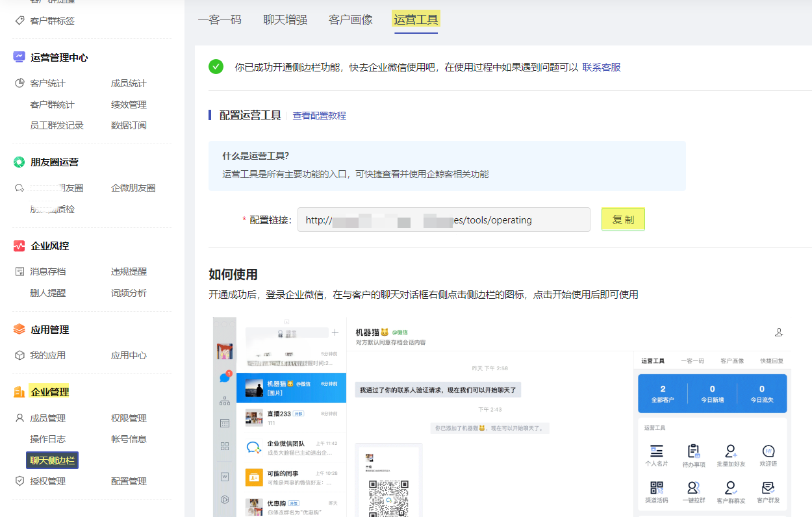Click the 机器猫 chat row in example screenshot
Image resolution: width=812 pixels, height=517 pixels.
pyautogui.click(x=291, y=388)
